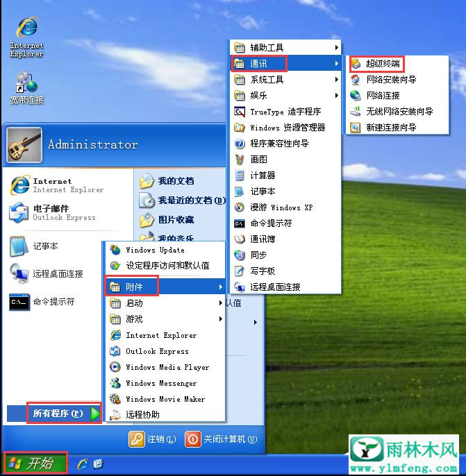Launch 计算器 calculator
The height and width of the screenshot is (476, 466).
[x=285, y=175]
